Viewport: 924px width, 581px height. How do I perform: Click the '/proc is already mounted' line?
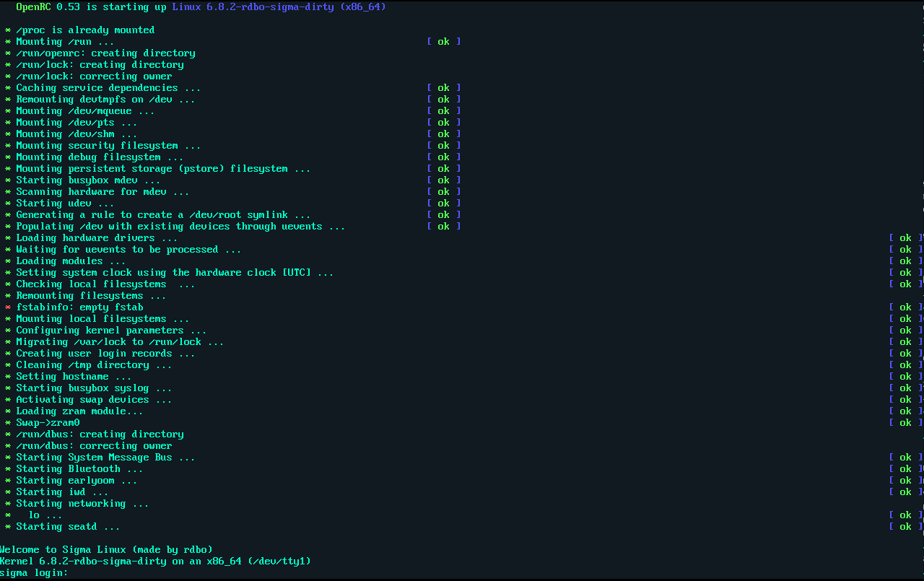coord(85,30)
